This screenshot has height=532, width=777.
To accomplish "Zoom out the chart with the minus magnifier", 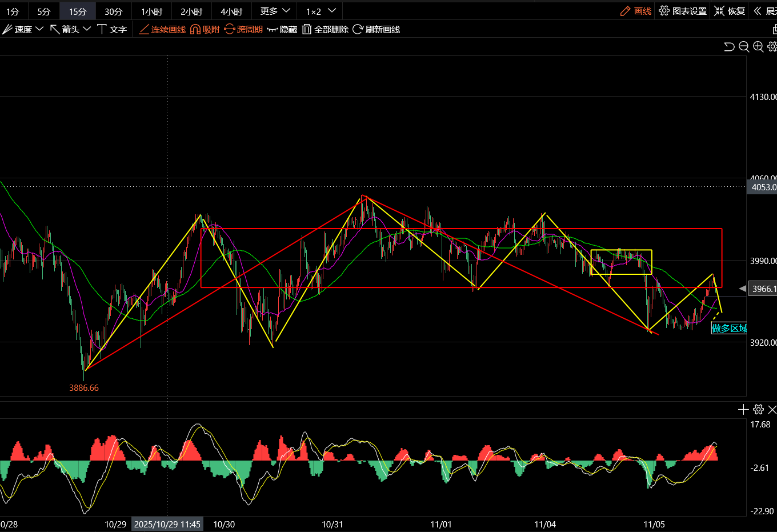I will tap(744, 47).
